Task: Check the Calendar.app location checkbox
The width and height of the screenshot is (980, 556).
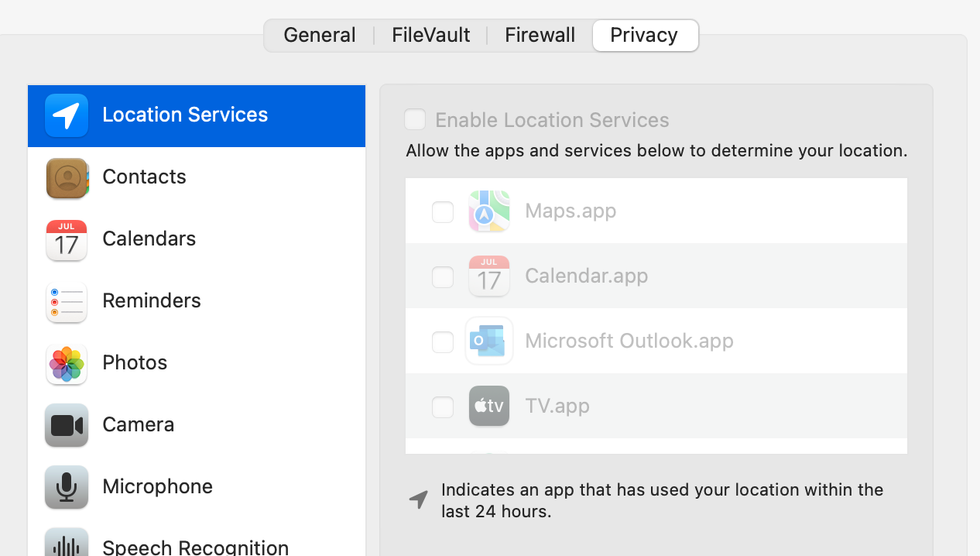Action: 443,276
